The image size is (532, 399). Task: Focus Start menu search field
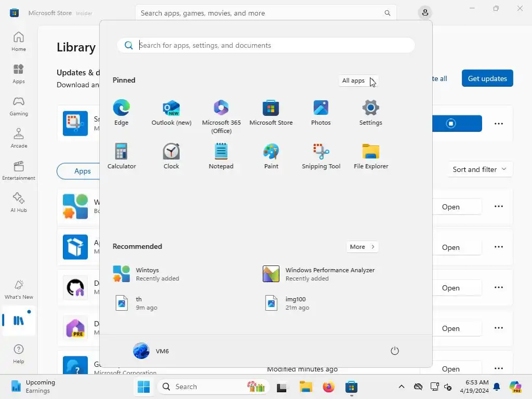click(x=265, y=46)
